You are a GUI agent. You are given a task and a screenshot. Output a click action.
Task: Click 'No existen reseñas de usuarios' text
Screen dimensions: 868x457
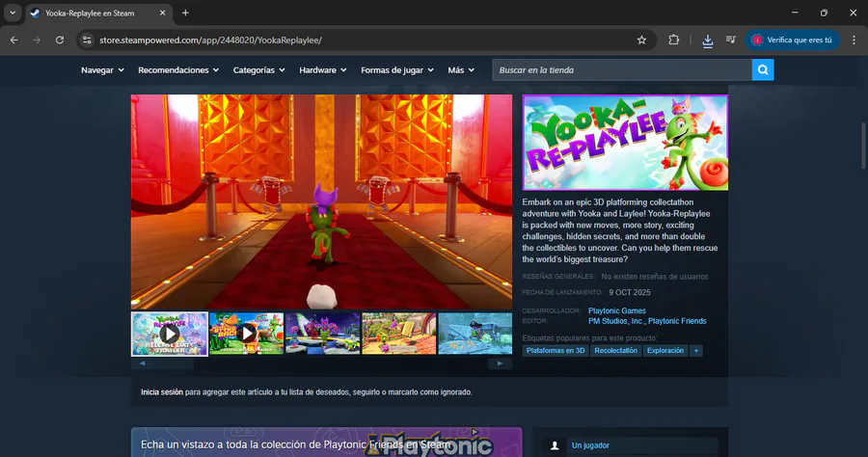654,277
